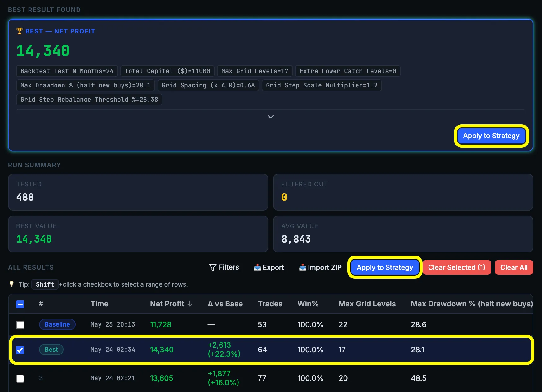Toggle the select-all header checkbox
The width and height of the screenshot is (542, 392).
(x=20, y=304)
